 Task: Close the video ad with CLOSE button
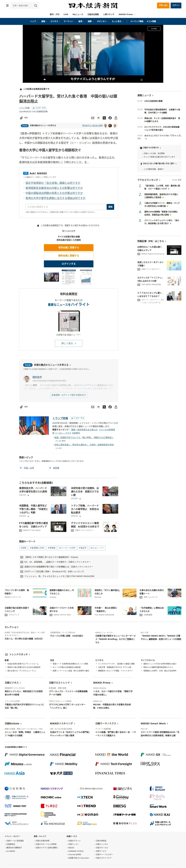pyautogui.click(x=154, y=29)
